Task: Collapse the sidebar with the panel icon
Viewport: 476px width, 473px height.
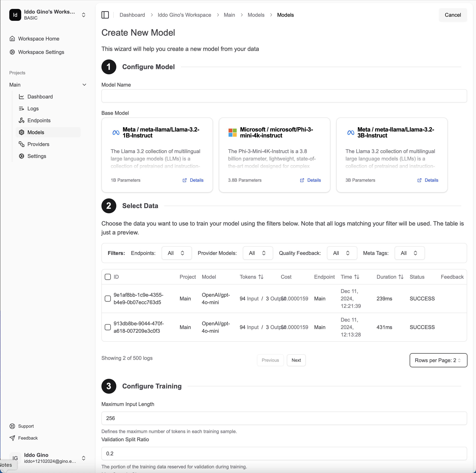Action: [105, 15]
